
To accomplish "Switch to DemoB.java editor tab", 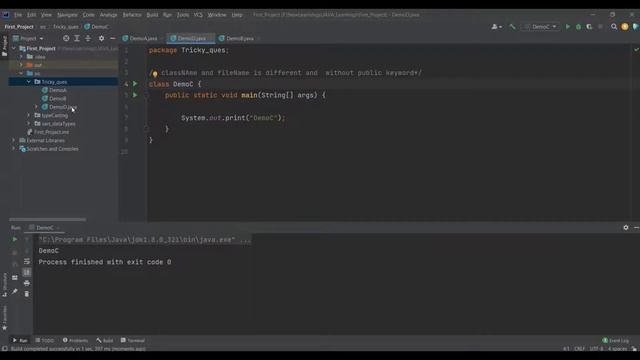I will (x=237, y=38).
